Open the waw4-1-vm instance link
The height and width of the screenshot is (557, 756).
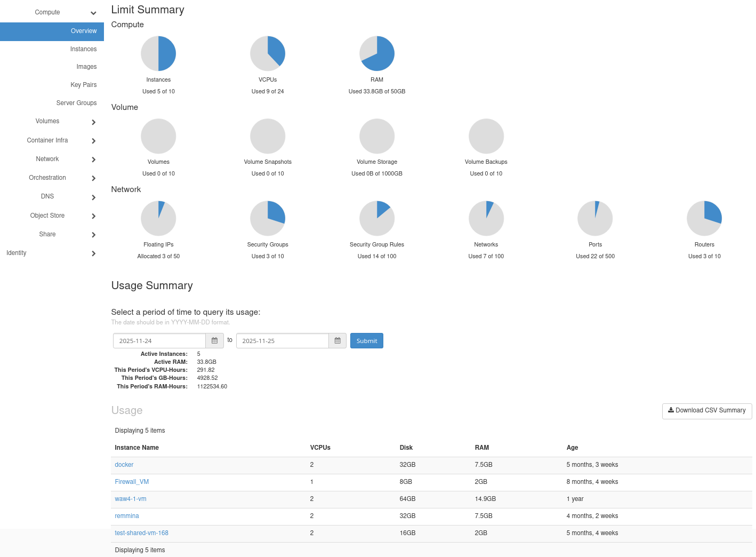(x=131, y=499)
